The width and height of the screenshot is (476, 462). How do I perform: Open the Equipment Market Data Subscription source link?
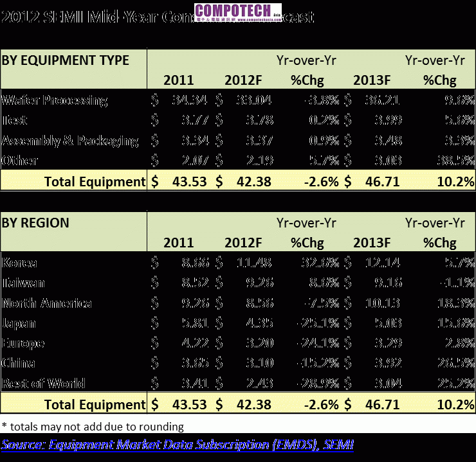(177, 444)
